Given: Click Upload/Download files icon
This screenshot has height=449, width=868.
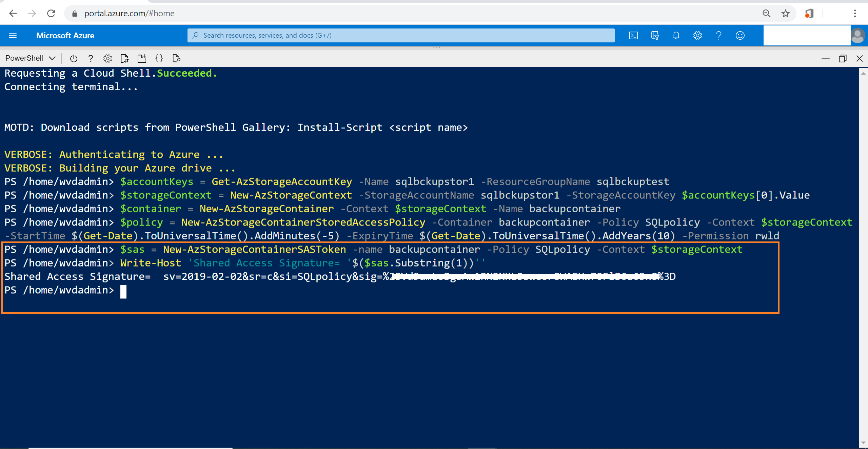Looking at the screenshot, I should [125, 58].
